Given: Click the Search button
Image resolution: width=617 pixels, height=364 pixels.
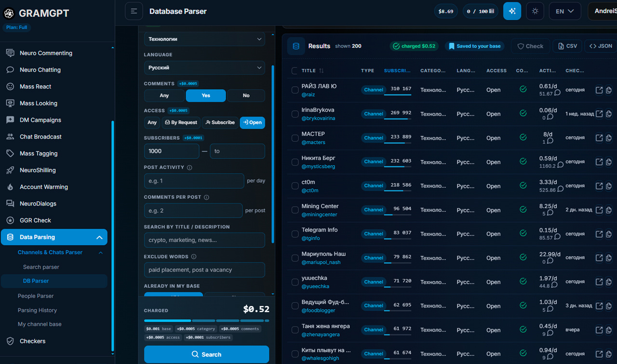Looking at the screenshot, I should 206,354.
